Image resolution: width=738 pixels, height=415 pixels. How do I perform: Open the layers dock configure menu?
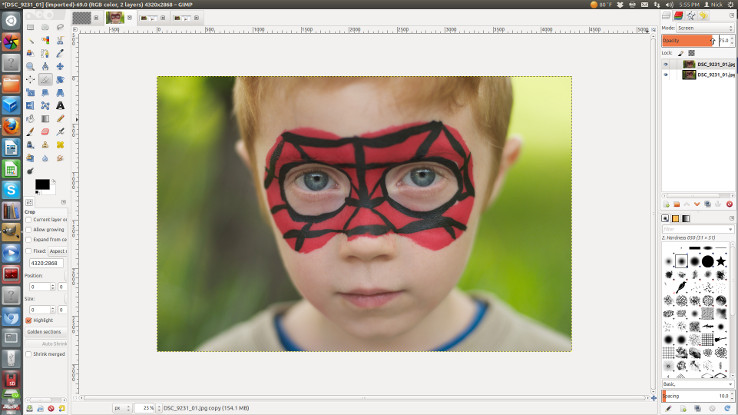731,16
